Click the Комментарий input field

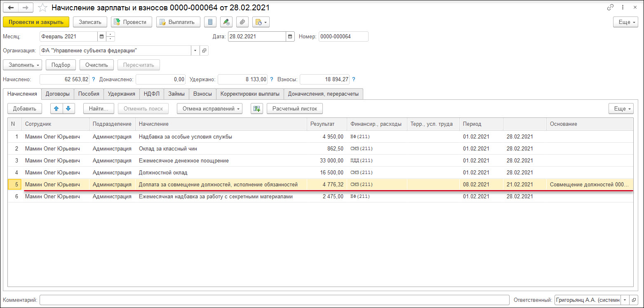275,300
